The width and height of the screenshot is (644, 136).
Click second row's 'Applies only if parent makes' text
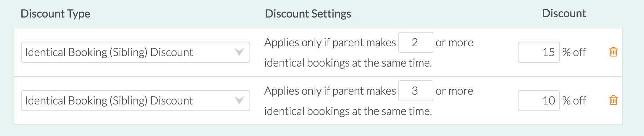click(x=330, y=91)
